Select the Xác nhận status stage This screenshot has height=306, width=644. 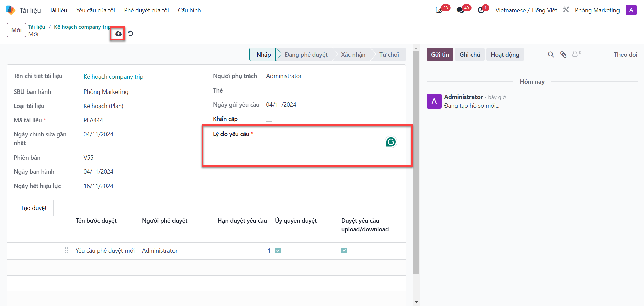coord(353,54)
